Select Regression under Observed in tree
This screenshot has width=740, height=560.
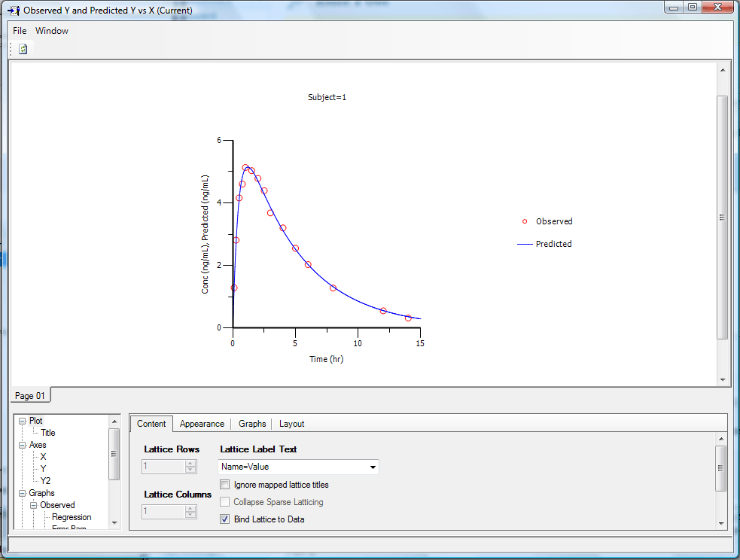[72, 517]
